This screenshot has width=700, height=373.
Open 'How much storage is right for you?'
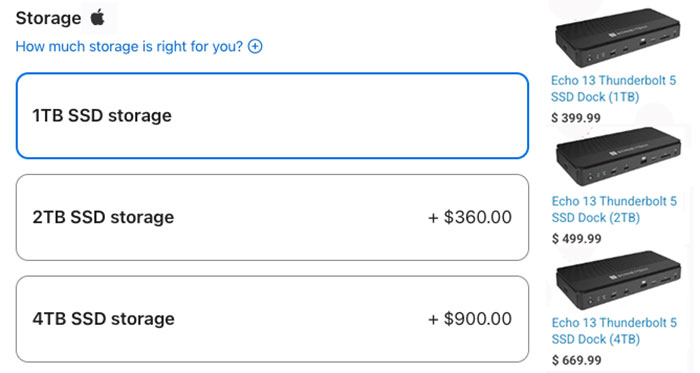[129, 46]
